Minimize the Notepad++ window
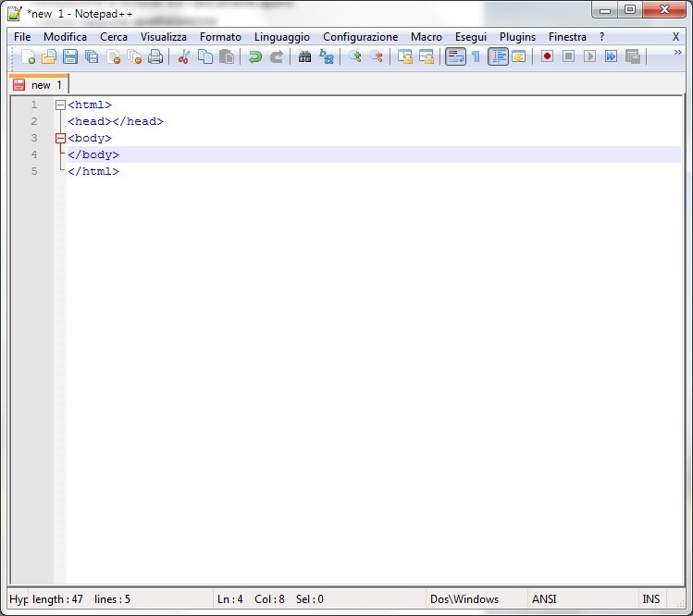Viewport: 693px width, 616px height. point(605,10)
